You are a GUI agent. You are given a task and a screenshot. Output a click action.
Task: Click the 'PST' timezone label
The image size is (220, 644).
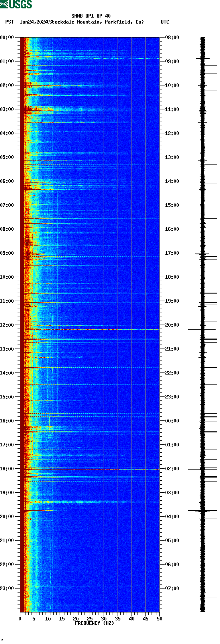10,22
